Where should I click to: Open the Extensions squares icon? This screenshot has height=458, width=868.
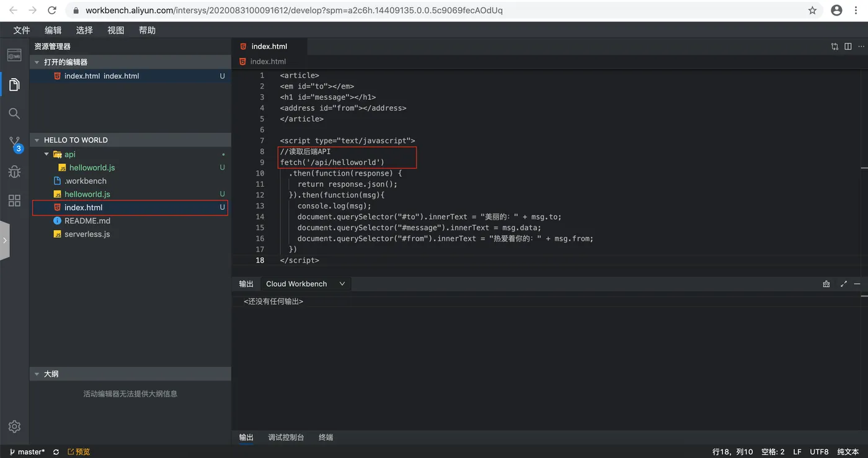click(x=14, y=200)
